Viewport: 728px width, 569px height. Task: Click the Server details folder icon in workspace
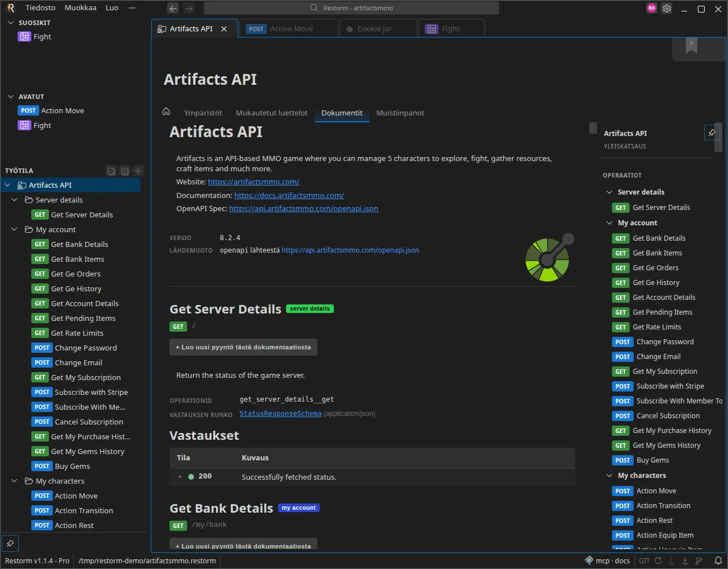click(x=28, y=200)
